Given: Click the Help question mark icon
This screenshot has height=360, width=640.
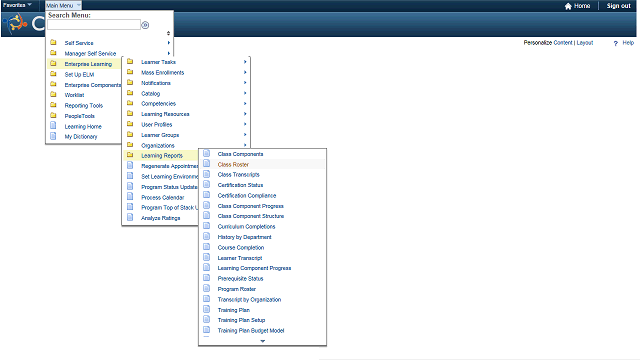Looking at the screenshot, I should coord(616,43).
